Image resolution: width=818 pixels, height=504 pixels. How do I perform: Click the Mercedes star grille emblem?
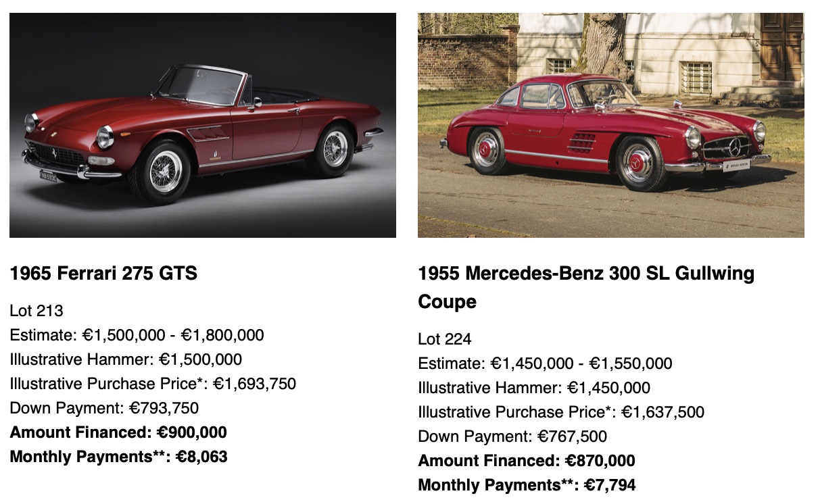(735, 146)
